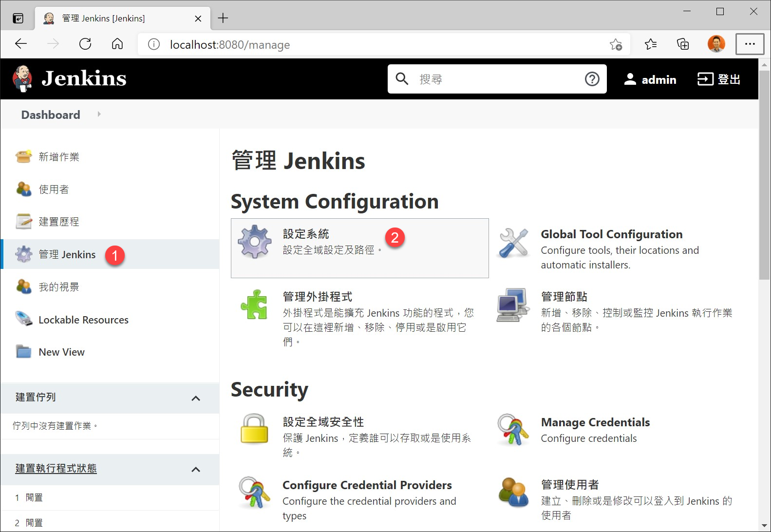Open the Dashboard breadcrumb link

51,114
